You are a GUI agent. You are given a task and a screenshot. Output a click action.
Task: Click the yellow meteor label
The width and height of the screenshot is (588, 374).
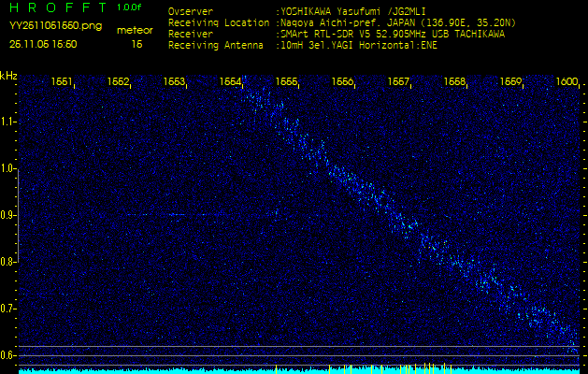point(135,30)
